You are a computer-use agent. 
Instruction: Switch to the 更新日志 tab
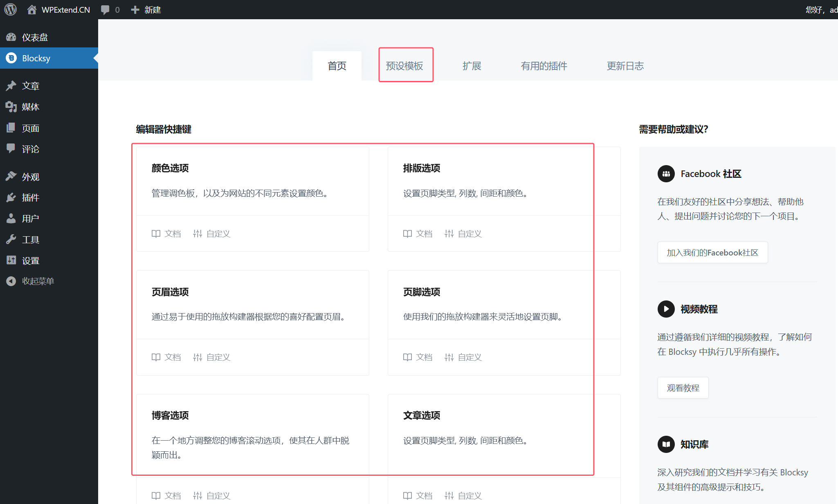point(625,66)
